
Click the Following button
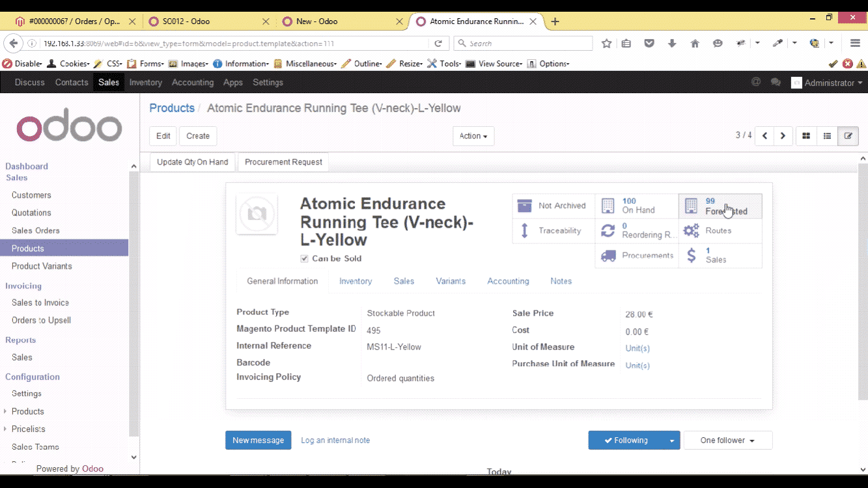point(626,441)
